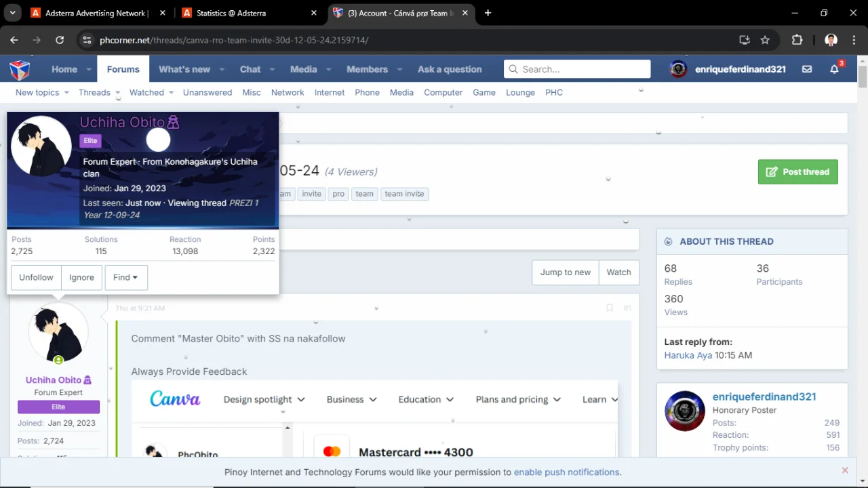Open the browser extensions puzzle icon
This screenshot has width=868, height=488.
(x=797, y=40)
